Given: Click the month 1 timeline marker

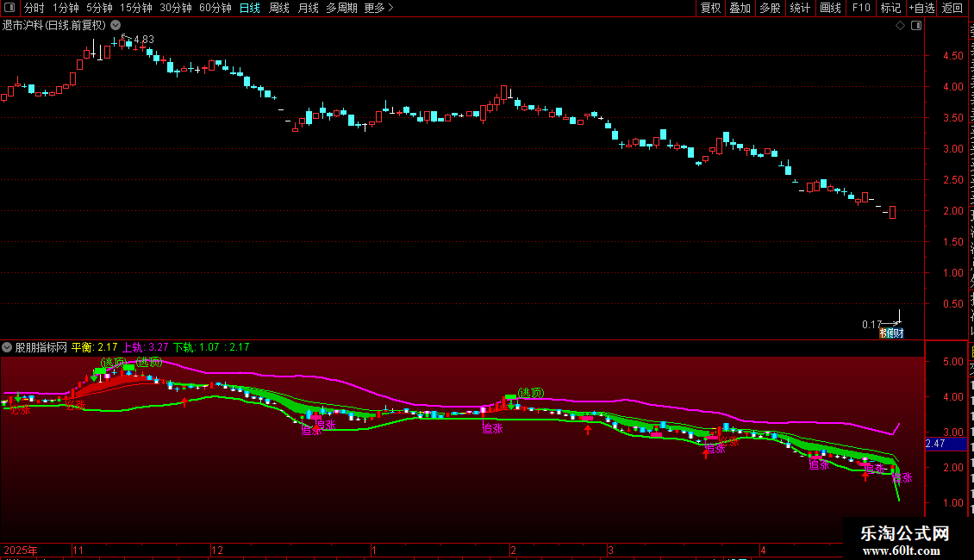Looking at the screenshot, I should [x=374, y=550].
